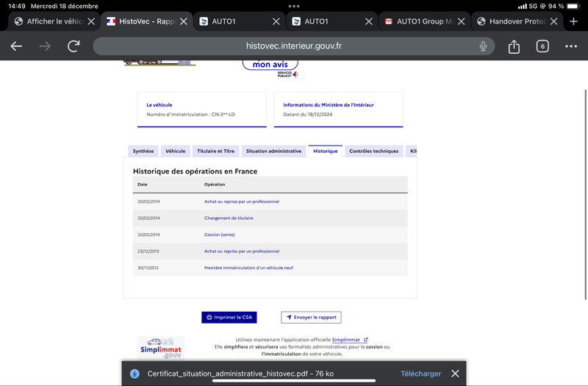The width and height of the screenshot is (588, 386).
Task: Focus the histovec.interieur.gouv.fr address bar
Action: coord(293,46)
